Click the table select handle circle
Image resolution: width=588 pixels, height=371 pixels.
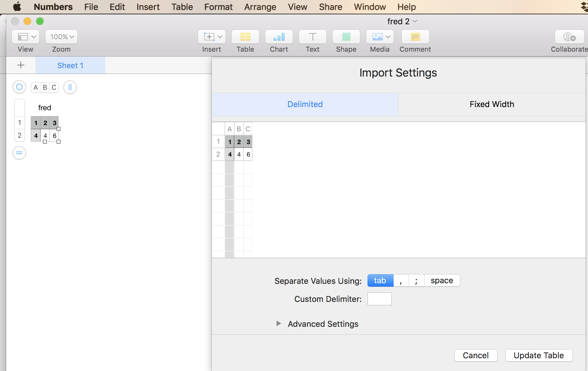[19, 87]
